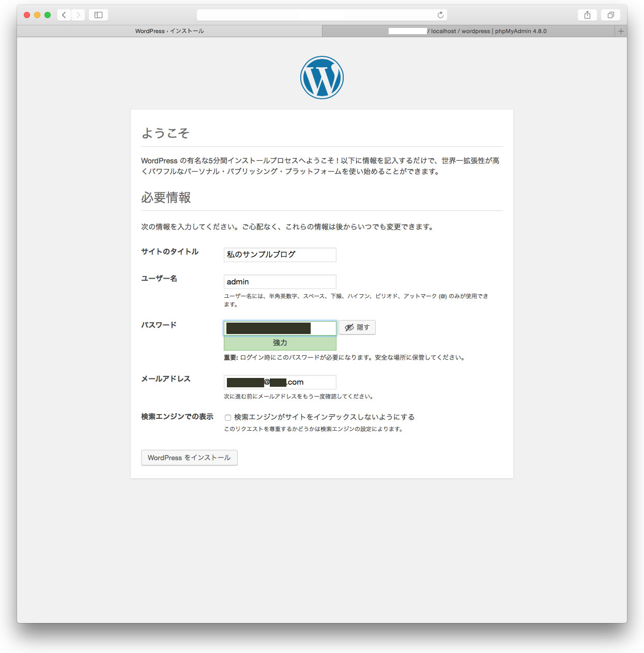Image resolution: width=644 pixels, height=653 pixels.
Task: Click the 必要情報 heading text
Action: point(166,198)
